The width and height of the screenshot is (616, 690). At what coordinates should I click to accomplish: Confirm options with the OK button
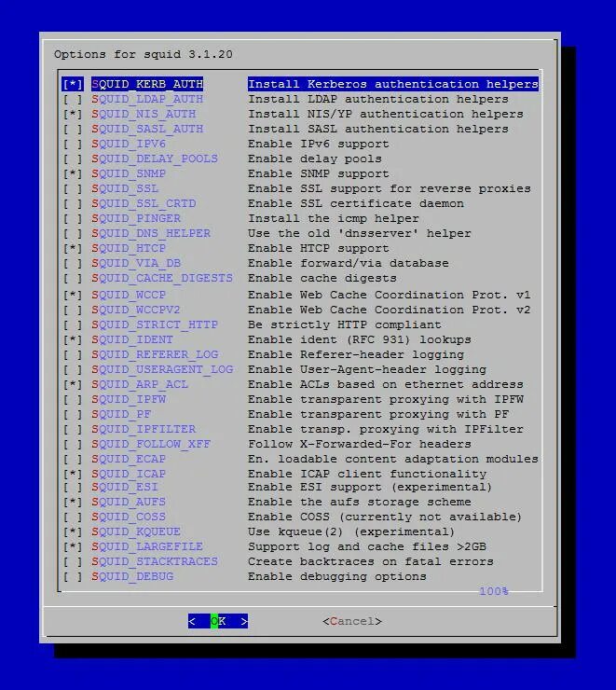tap(218, 621)
